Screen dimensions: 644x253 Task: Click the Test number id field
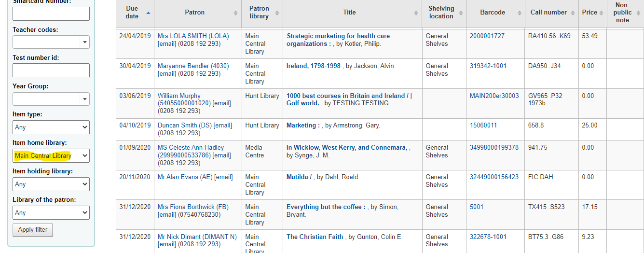point(51,70)
